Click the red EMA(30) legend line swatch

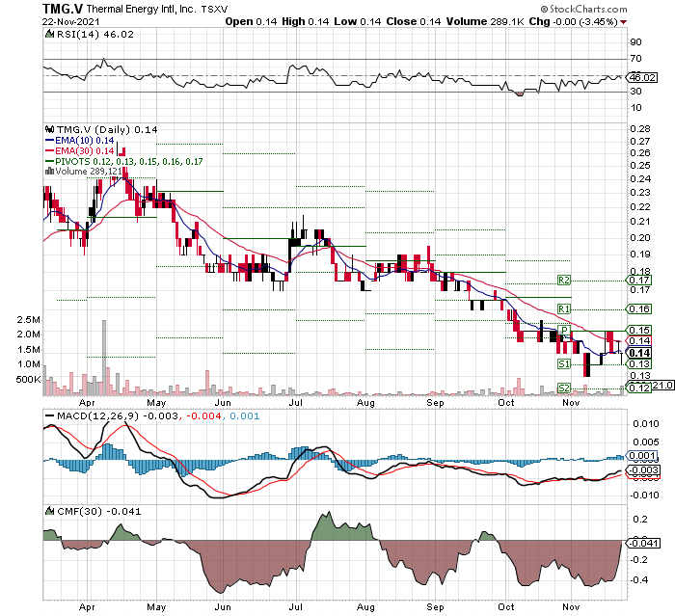click(49, 151)
